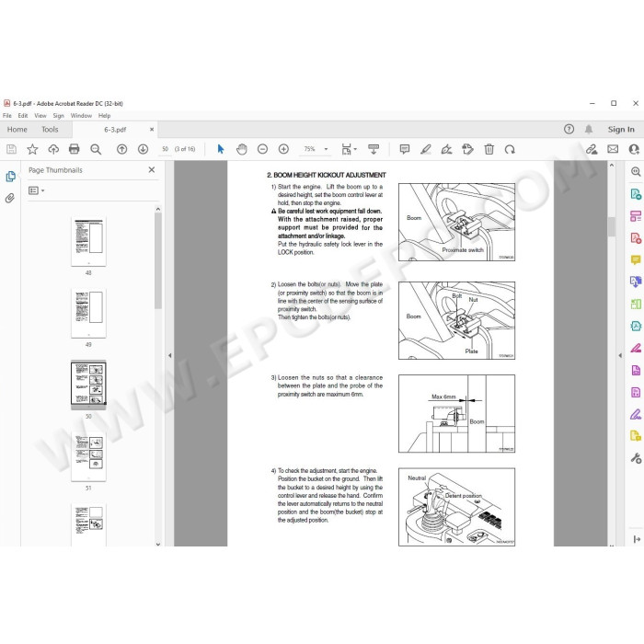Choose the Selection arrow tool
The image size is (644, 644).
point(221,149)
